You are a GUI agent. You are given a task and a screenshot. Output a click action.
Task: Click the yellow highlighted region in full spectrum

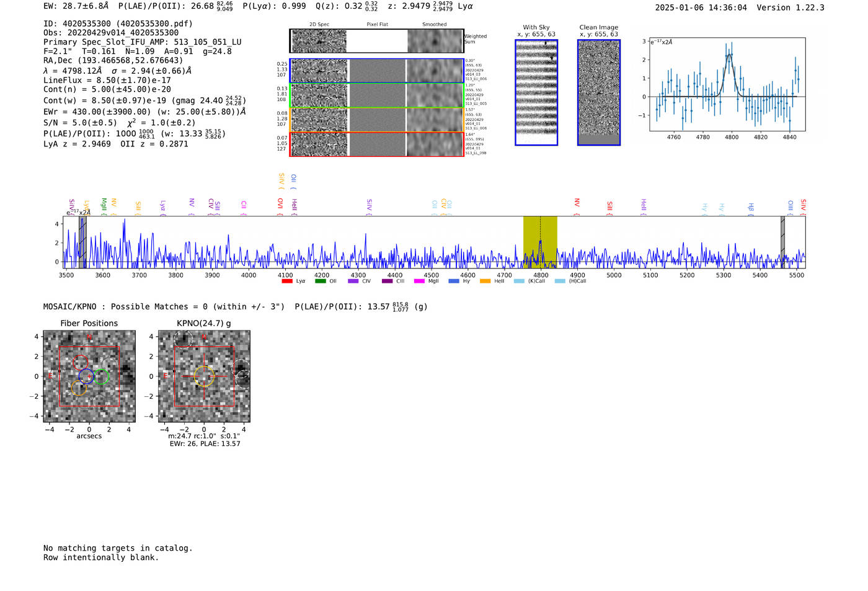coord(540,242)
